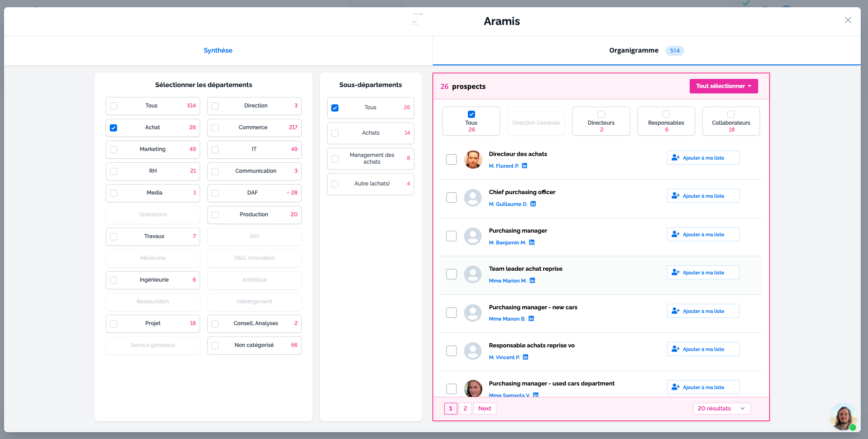This screenshot has width=868, height=439.
Task: Click avatar beside Team leader achat reprise
Action: 473,274
